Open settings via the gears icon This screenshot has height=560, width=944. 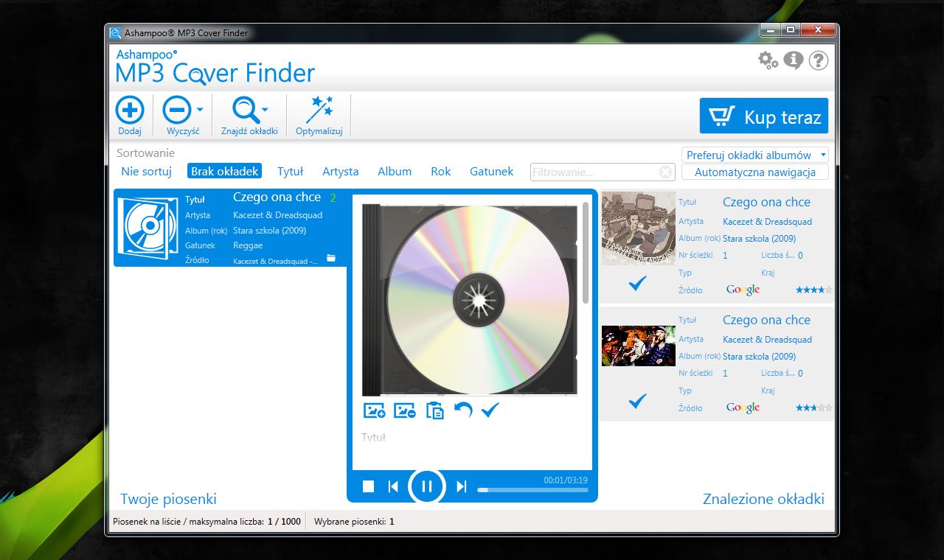click(x=768, y=60)
